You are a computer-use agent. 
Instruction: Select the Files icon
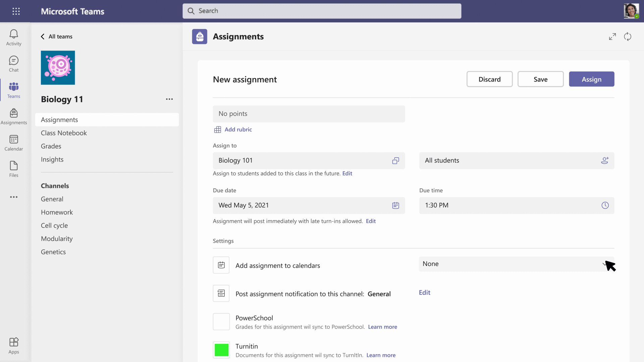coord(13,169)
